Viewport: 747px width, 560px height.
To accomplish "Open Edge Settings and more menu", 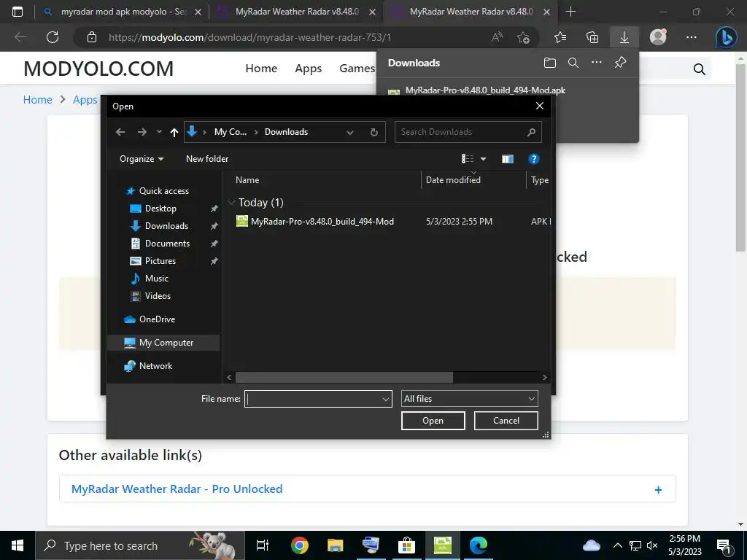I will (692, 38).
